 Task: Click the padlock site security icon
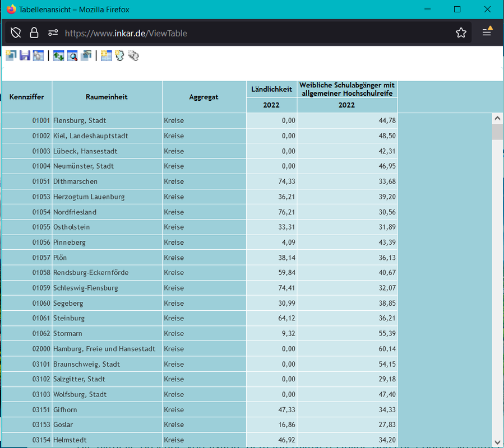(34, 32)
